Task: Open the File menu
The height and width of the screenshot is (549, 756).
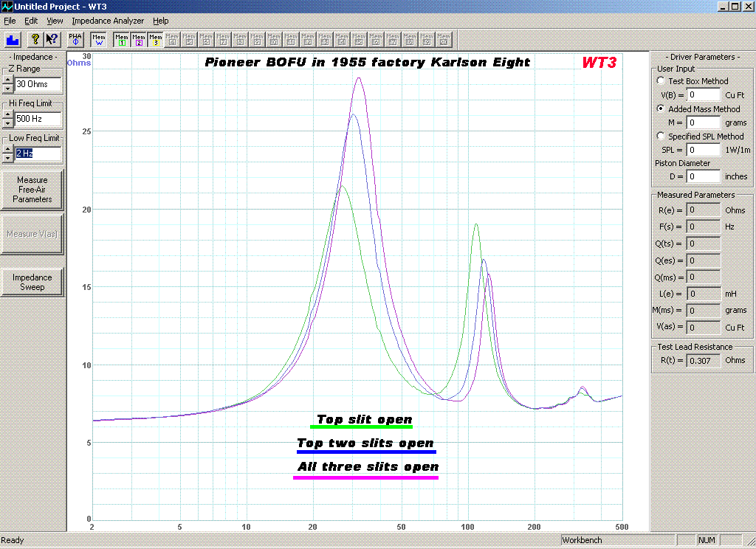Action: point(10,21)
